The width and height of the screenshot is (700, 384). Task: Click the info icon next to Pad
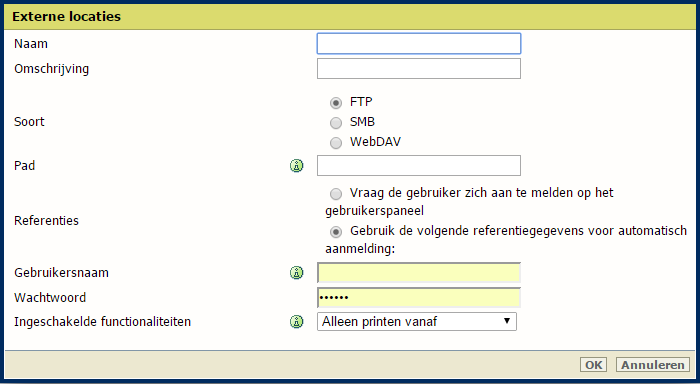point(296,166)
